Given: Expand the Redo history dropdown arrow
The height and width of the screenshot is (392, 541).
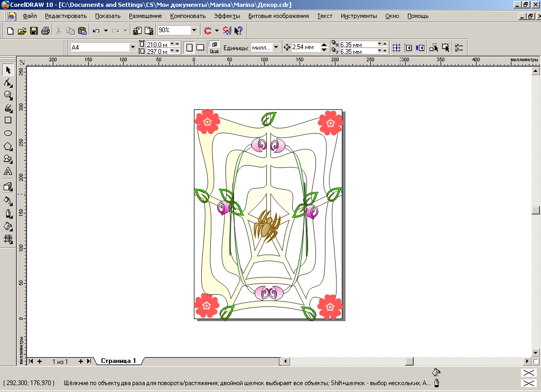Looking at the screenshot, I should pos(125,31).
